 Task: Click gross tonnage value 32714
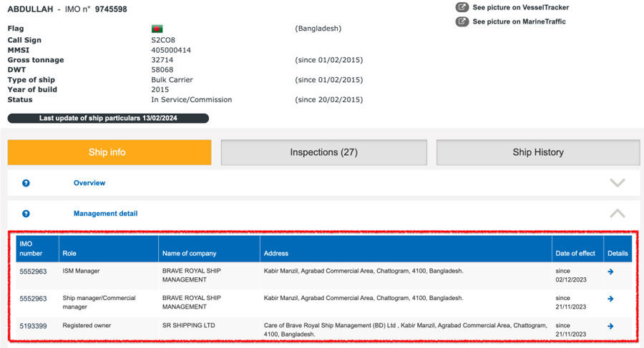coord(162,60)
